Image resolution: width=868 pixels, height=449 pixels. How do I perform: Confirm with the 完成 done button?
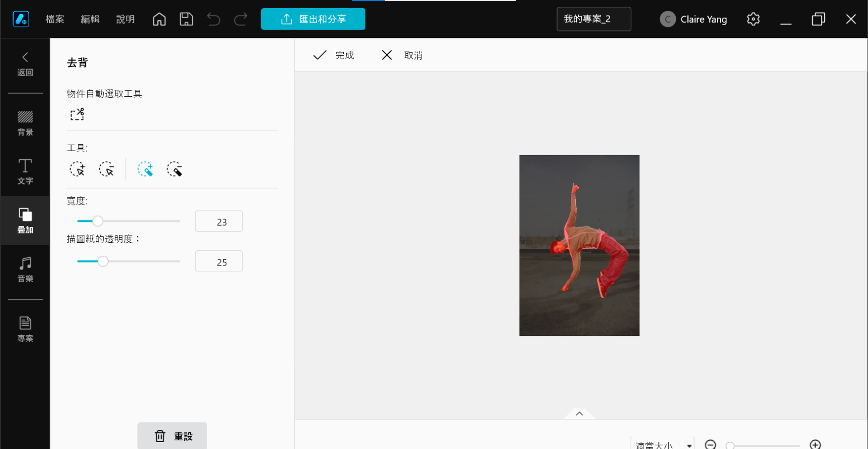(x=334, y=55)
